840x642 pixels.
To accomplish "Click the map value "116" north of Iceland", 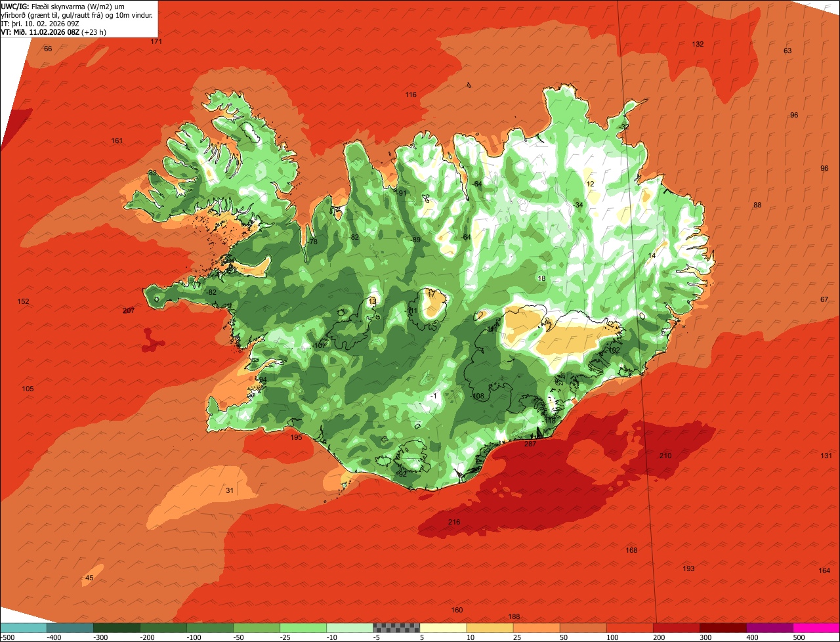I will [x=411, y=95].
